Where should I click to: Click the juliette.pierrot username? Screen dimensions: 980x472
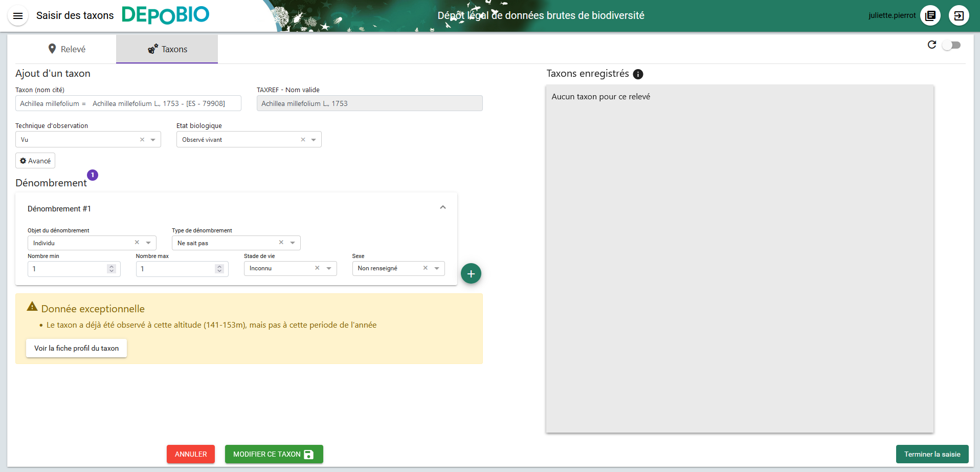(x=892, y=15)
